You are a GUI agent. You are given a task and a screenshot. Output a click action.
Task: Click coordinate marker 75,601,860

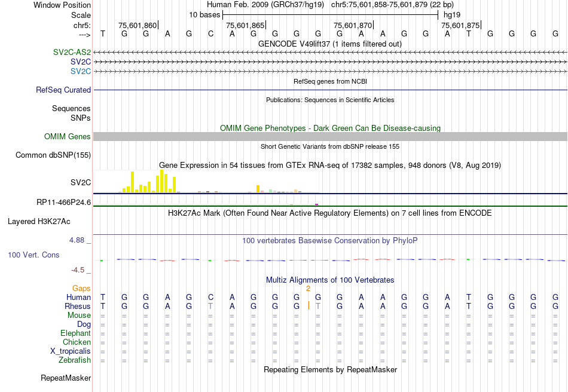138,25
